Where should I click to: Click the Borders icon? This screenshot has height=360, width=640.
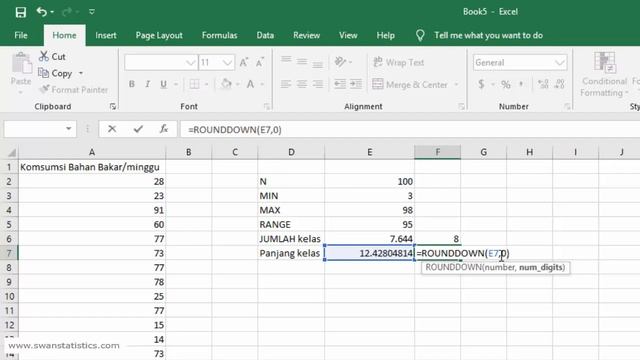pos(194,84)
